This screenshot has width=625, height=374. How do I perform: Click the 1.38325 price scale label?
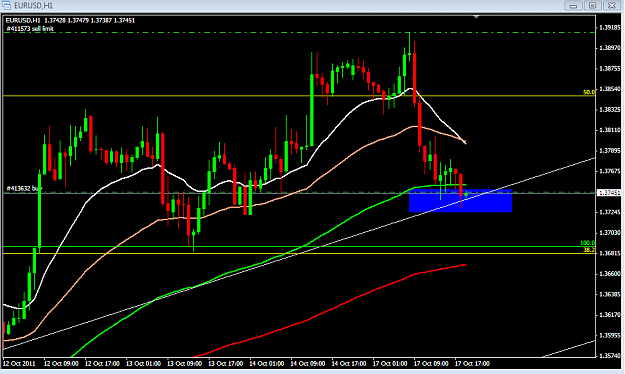[x=610, y=110]
